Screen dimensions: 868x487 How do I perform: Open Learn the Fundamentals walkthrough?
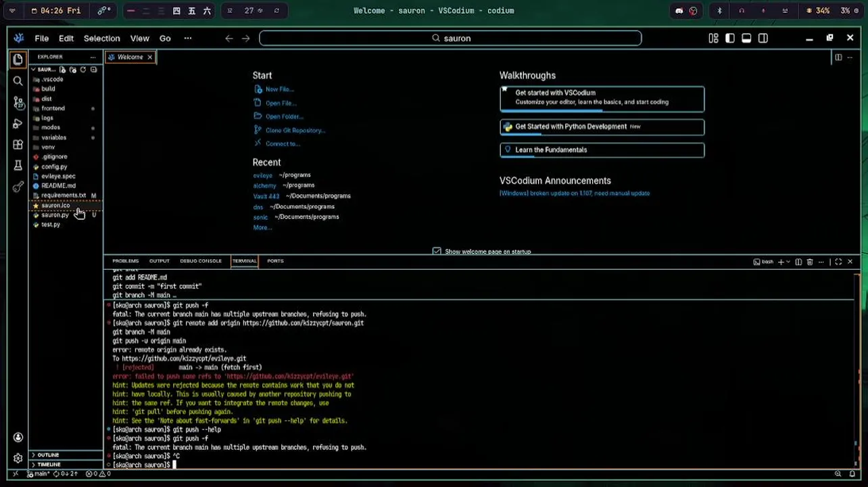[602, 150]
